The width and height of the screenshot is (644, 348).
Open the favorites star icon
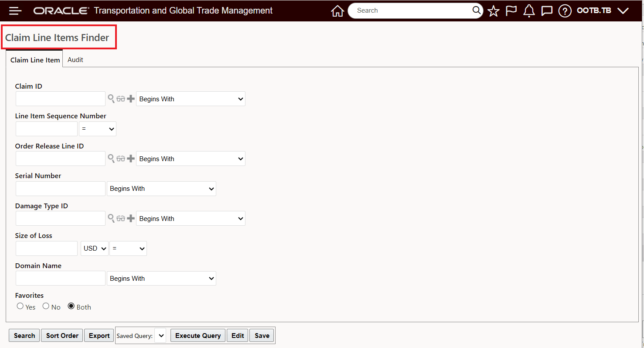(493, 10)
